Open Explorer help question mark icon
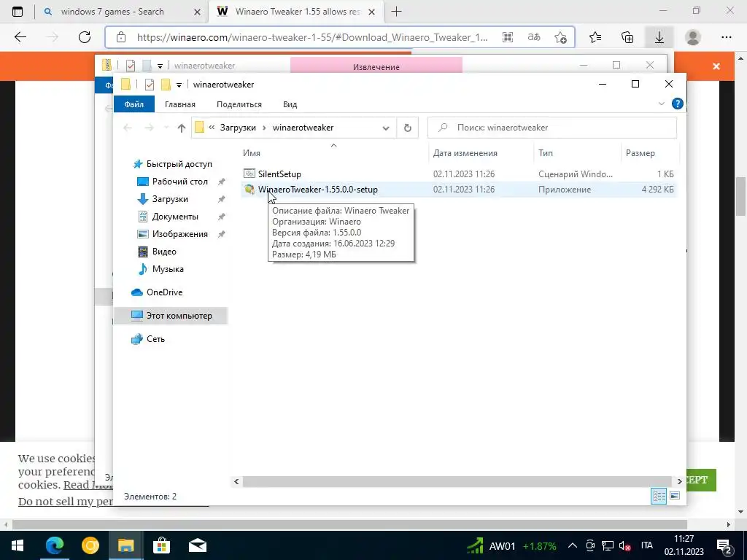This screenshot has width=747, height=560. (x=677, y=104)
